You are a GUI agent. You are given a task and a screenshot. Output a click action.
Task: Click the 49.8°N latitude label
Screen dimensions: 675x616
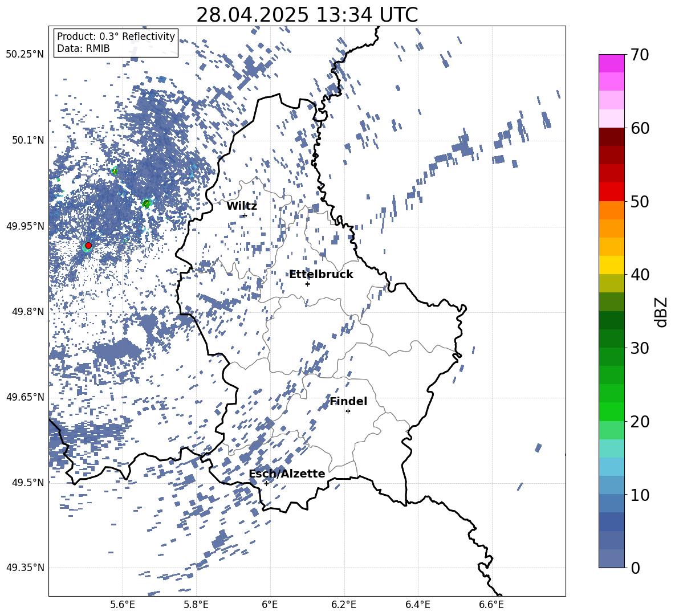pyautogui.click(x=28, y=311)
